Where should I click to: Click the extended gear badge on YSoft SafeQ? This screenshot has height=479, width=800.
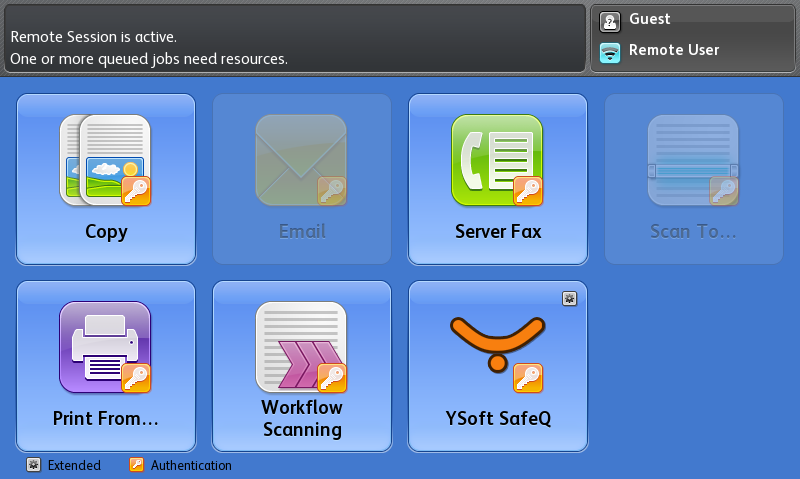pyautogui.click(x=569, y=298)
